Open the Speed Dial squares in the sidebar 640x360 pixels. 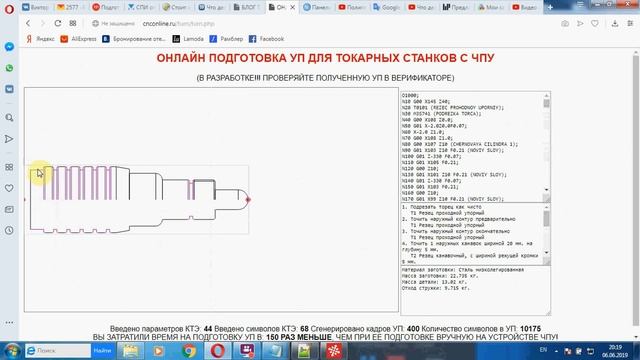(9, 167)
